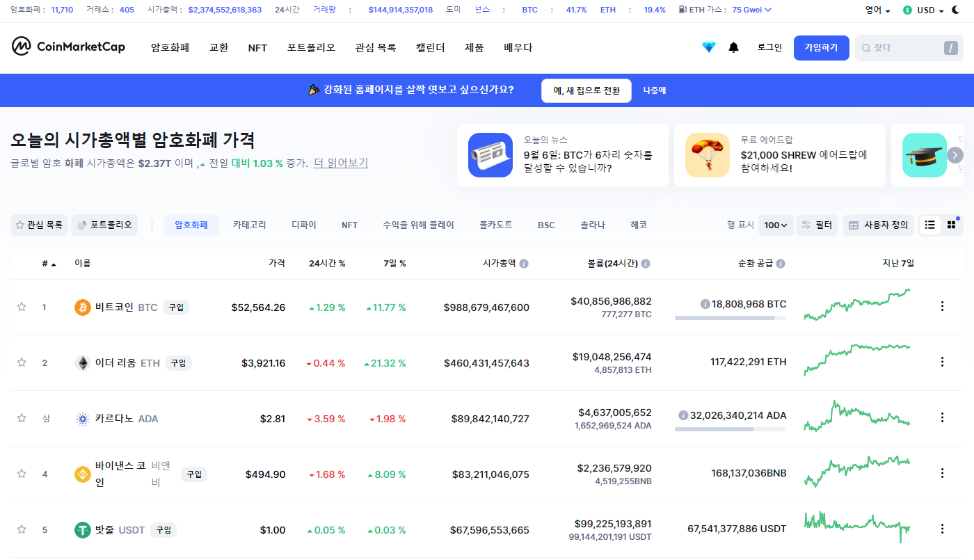The image size is (974, 560).
Task: Open the Exchanges top menu
Action: (x=219, y=47)
